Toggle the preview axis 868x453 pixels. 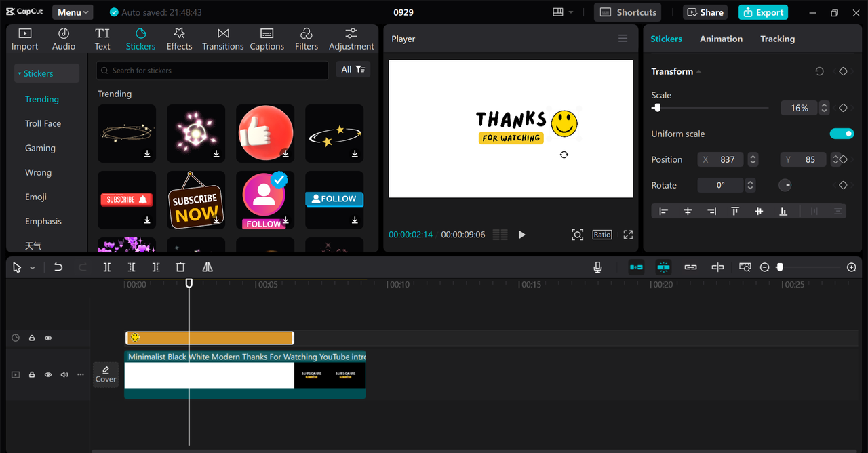(x=717, y=267)
